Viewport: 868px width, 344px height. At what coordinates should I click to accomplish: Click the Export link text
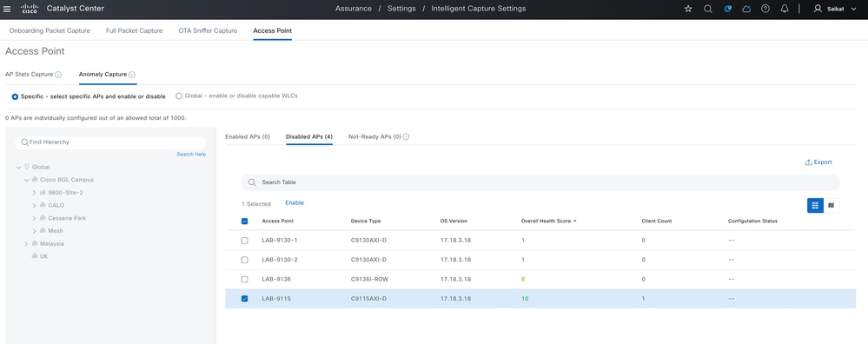pyautogui.click(x=823, y=162)
